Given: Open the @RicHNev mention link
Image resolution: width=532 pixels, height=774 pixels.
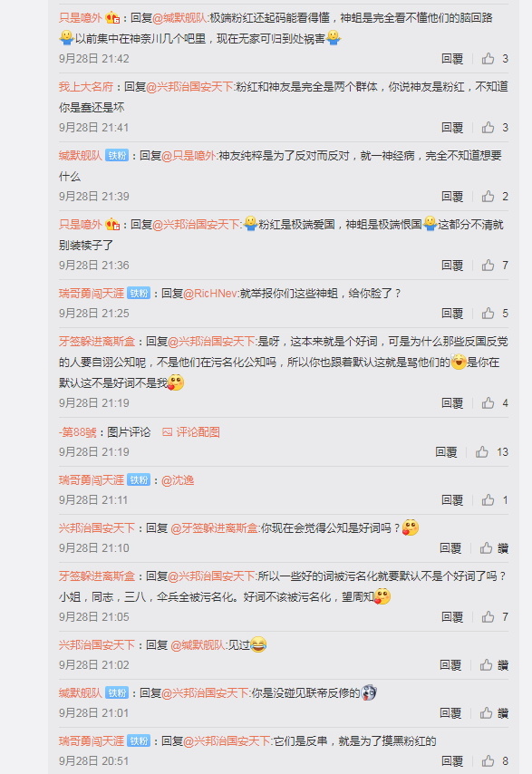Looking at the screenshot, I should [x=210, y=294].
